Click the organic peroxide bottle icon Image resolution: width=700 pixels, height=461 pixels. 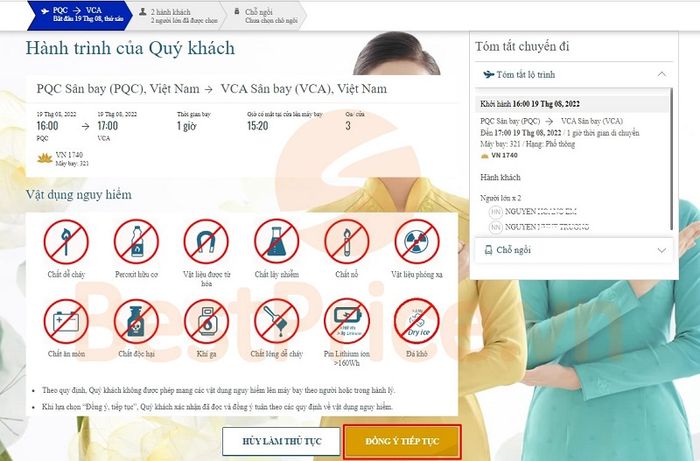136,241
